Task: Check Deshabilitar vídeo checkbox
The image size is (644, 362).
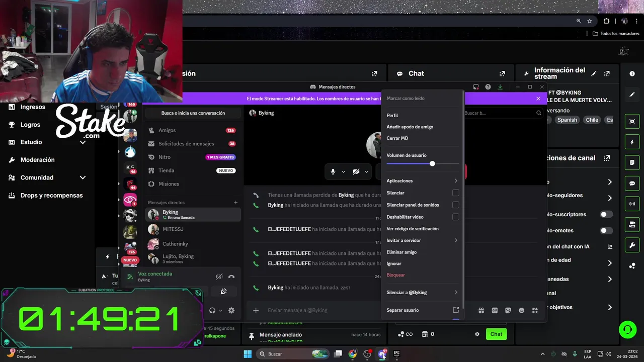Action: (456, 217)
